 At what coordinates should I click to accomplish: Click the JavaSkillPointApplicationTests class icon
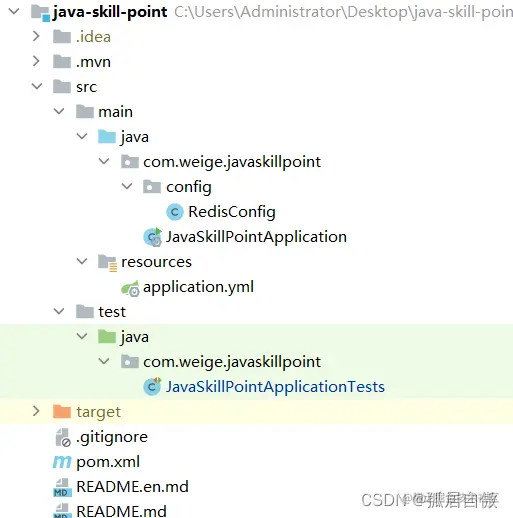point(152,387)
